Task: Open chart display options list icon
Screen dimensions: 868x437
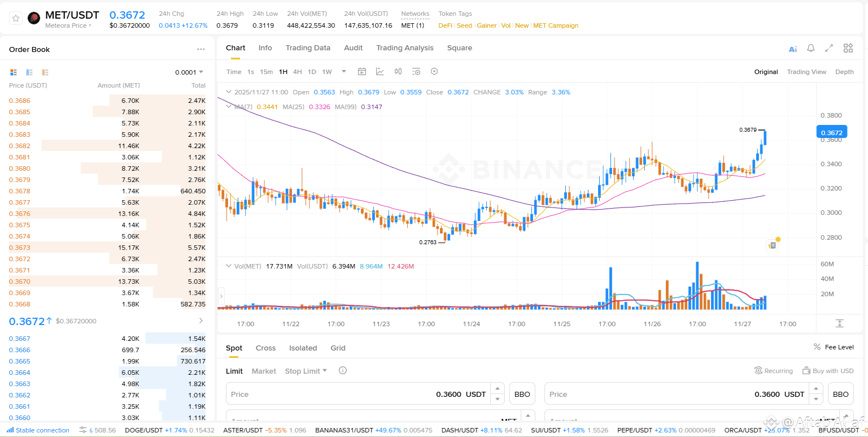Action: coord(416,72)
